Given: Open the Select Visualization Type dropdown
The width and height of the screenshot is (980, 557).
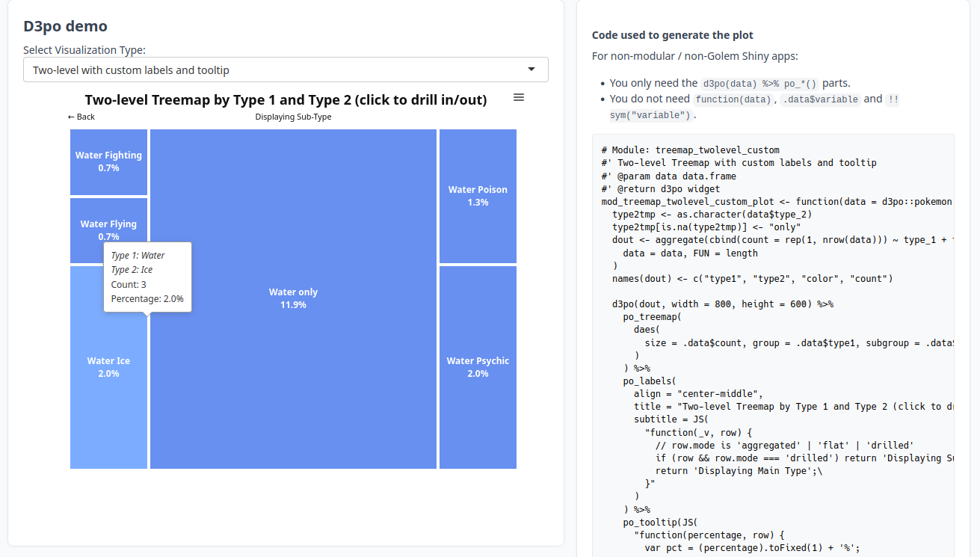Looking at the screenshot, I should (286, 70).
